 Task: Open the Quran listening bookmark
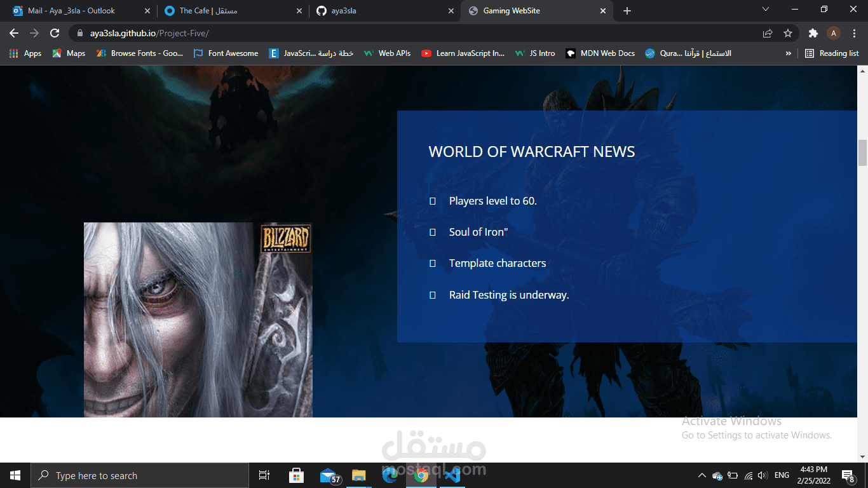688,53
